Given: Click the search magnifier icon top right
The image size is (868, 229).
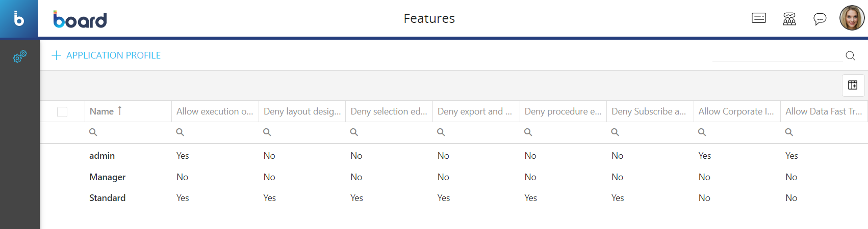Looking at the screenshot, I should [x=850, y=56].
